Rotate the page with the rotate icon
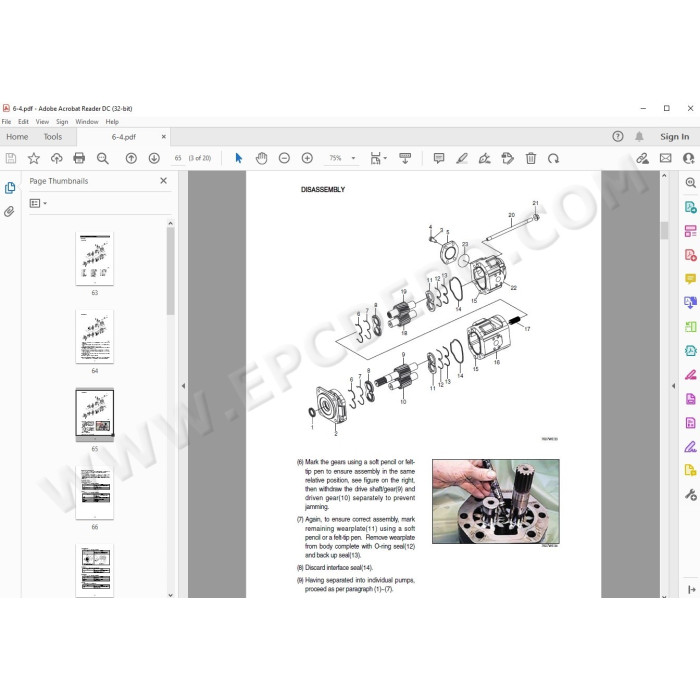This screenshot has height=700, width=700. point(554,158)
